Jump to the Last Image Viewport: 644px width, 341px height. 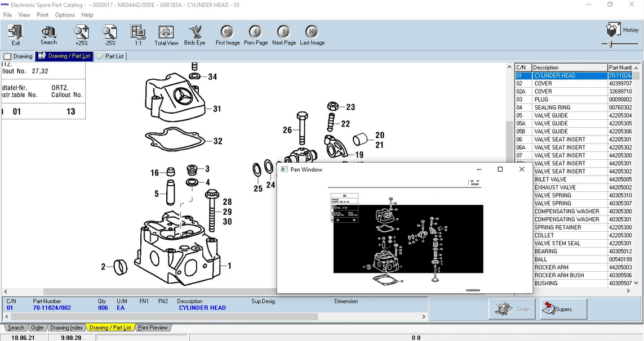(312, 34)
